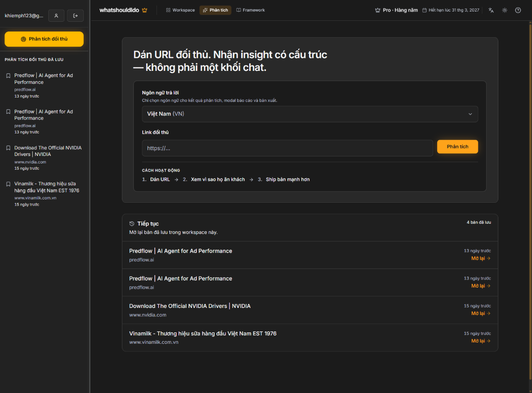The width and height of the screenshot is (532, 393).
Task: Open first Predflow saved analysis in sidebar
Action: (44, 86)
